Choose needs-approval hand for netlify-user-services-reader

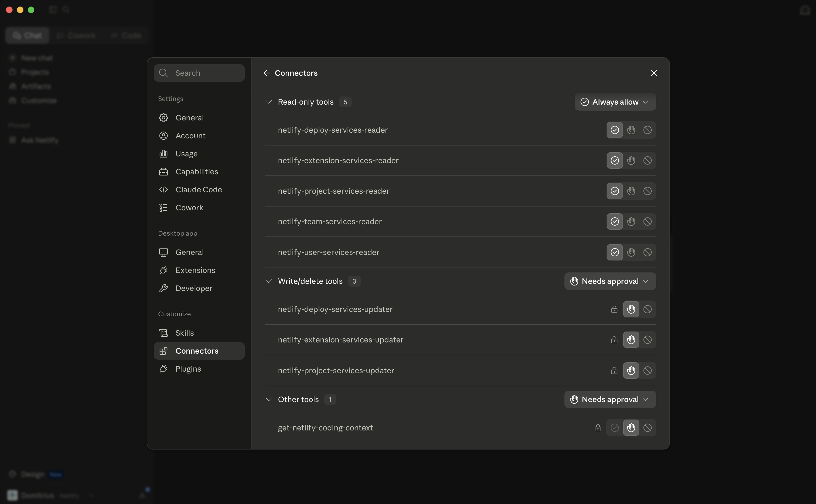(631, 252)
